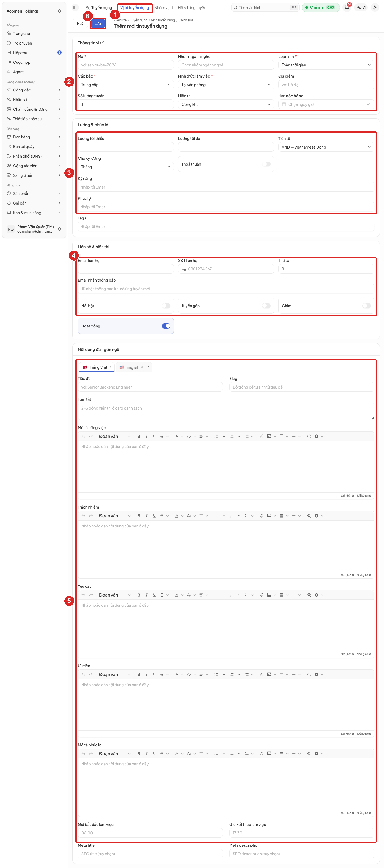Focus the Mã code input field
384x868 pixels.
tap(126, 65)
